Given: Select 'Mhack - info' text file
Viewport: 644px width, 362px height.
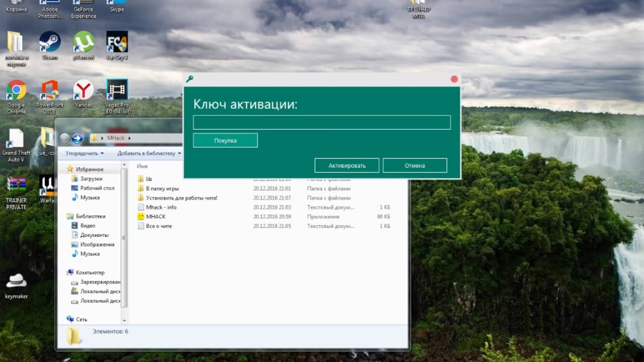Looking at the screenshot, I should click(x=161, y=207).
